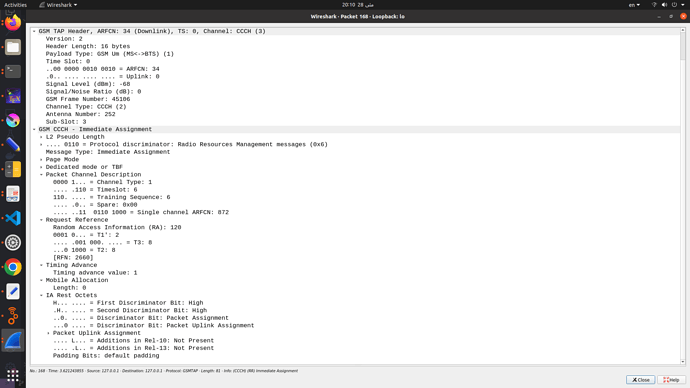Focus Wireshark shark fin dock icon
Viewport: 690px width, 388px height.
point(13,340)
